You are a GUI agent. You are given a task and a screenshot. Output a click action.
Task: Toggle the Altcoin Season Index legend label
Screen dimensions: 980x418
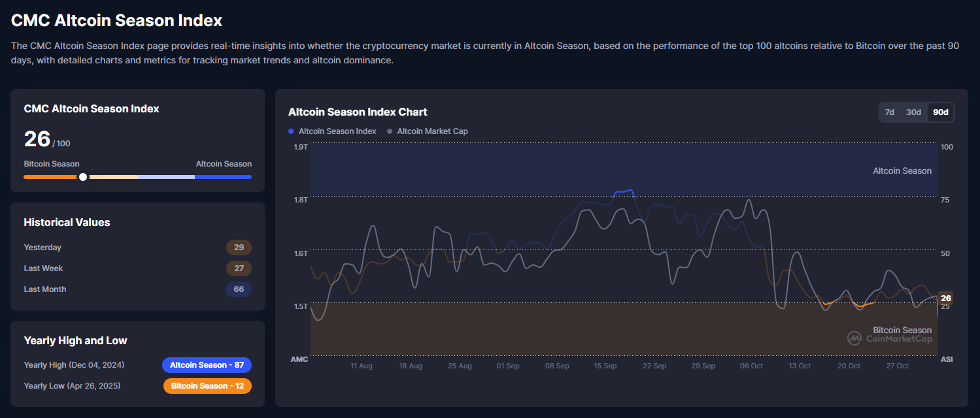(x=337, y=131)
